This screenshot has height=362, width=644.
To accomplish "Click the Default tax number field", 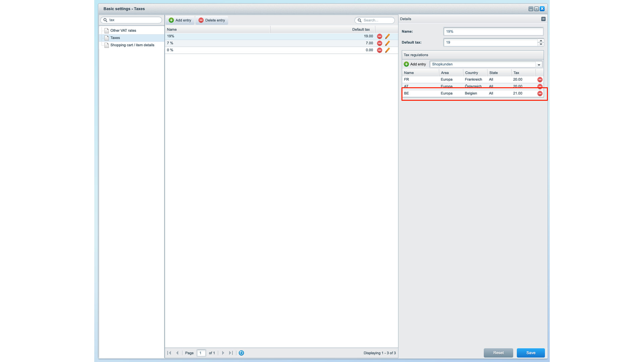I will tap(490, 43).
